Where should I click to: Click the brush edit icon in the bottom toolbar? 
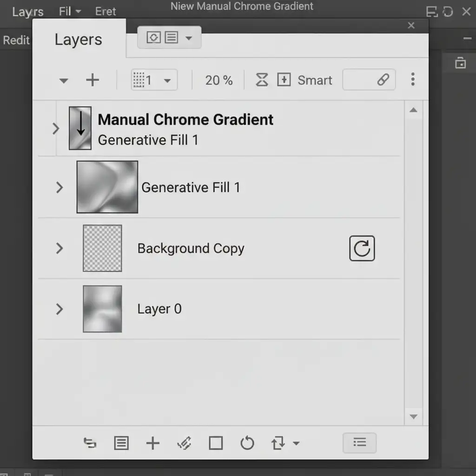tap(185, 443)
